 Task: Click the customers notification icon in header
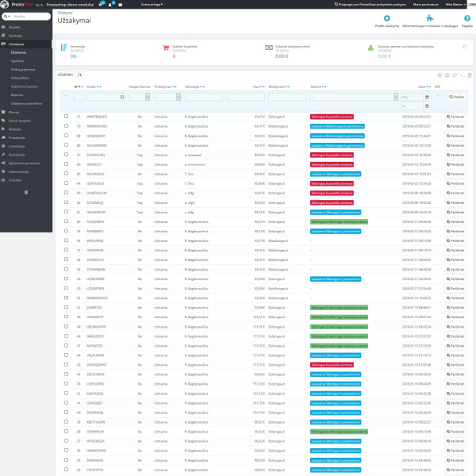[x=111, y=4]
